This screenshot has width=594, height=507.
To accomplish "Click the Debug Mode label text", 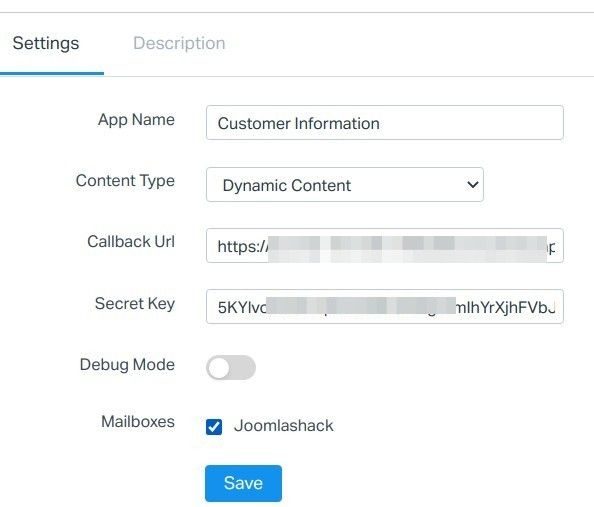I will click(x=127, y=365).
